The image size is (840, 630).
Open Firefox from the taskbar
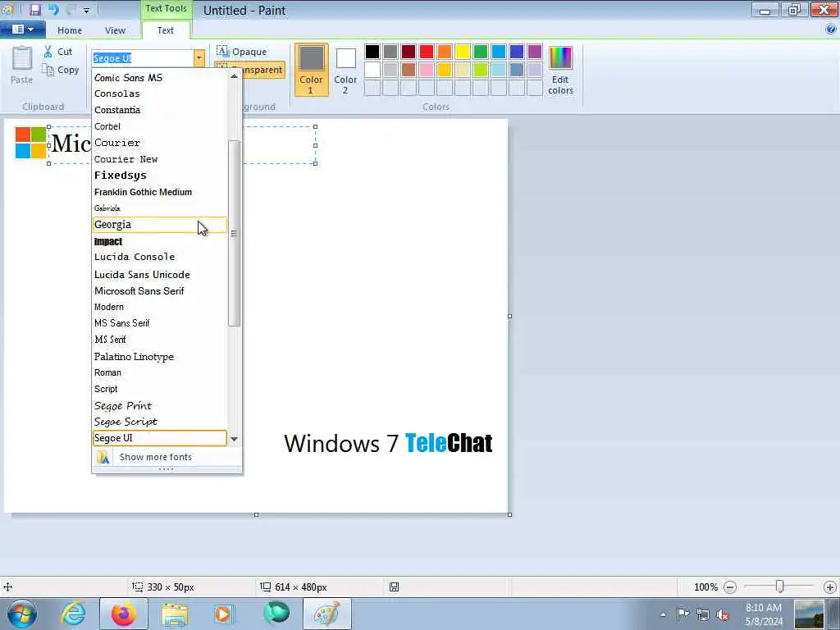point(124,614)
